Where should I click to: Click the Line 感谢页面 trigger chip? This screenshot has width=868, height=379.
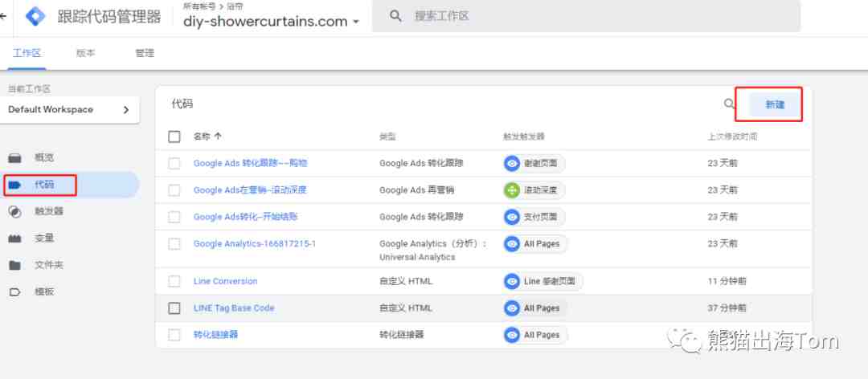click(x=542, y=282)
